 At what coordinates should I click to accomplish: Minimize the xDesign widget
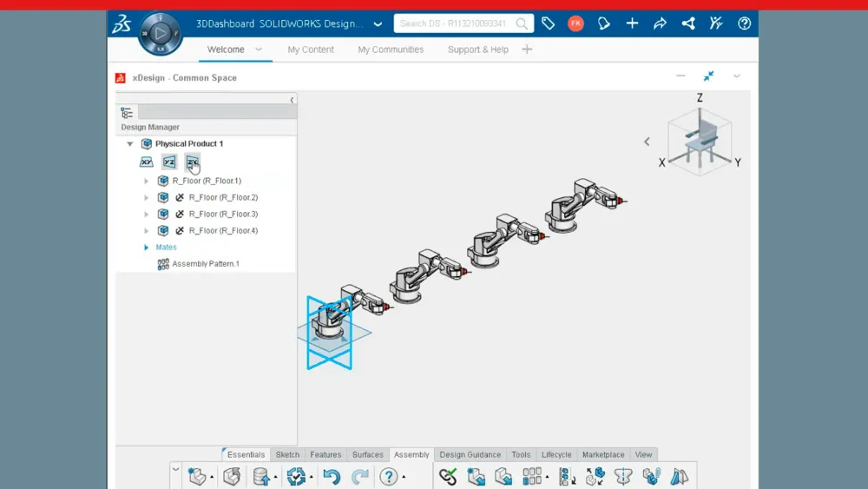[x=681, y=76]
